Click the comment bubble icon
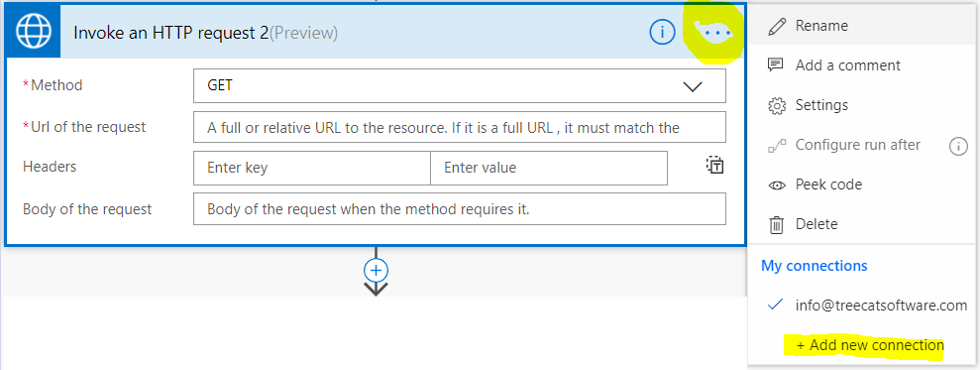 point(776,65)
